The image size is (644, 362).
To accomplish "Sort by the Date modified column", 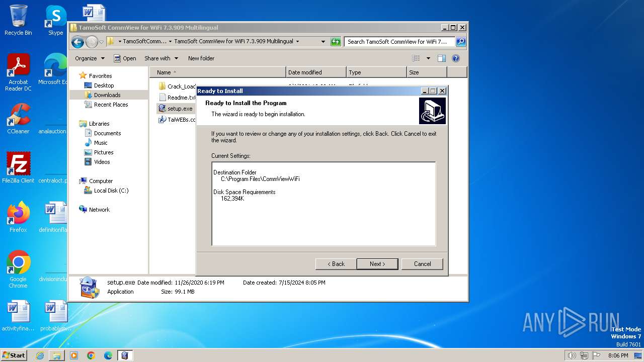I will coord(316,72).
